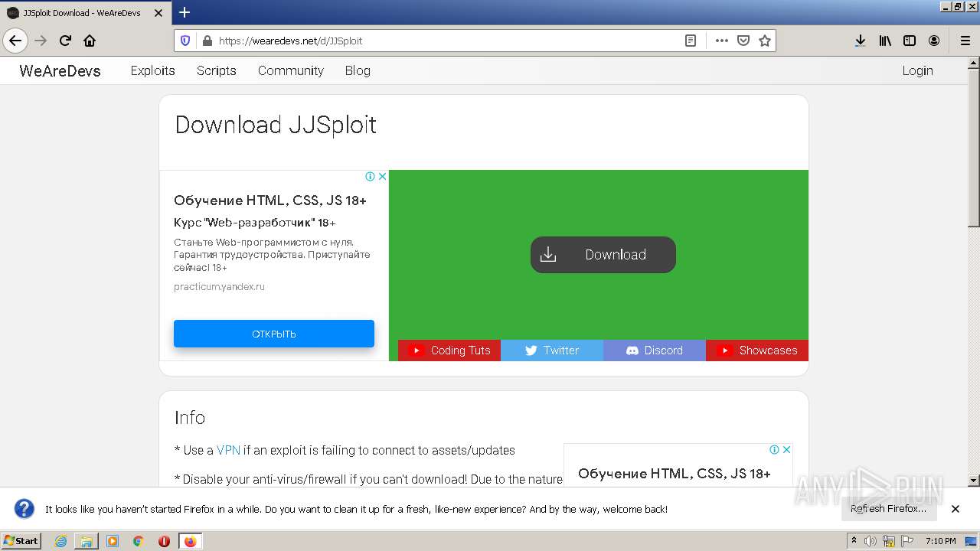Open the Showcases YouTube link
Screen dimensions: 980x551
coord(757,350)
